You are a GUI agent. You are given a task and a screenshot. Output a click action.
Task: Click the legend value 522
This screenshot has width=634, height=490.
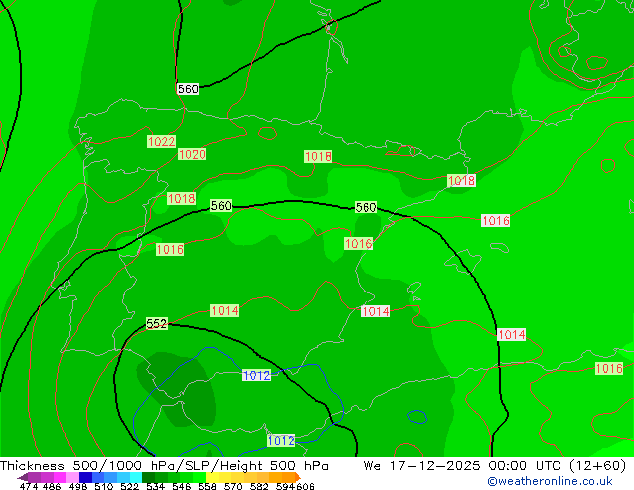pos(129,486)
